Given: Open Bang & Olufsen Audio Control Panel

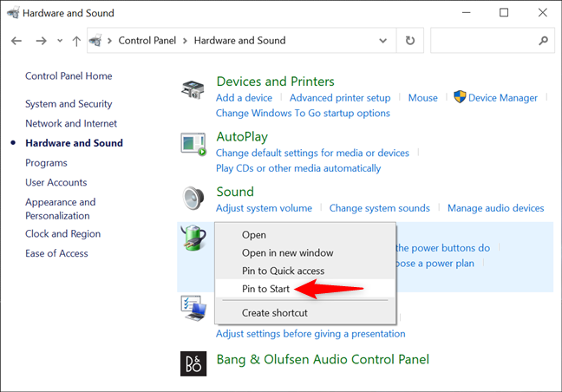Looking at the screenshot, I should 323,359.
